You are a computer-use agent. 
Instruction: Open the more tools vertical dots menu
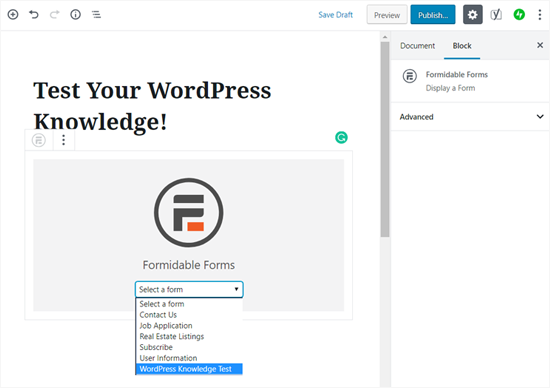point(540,15)
